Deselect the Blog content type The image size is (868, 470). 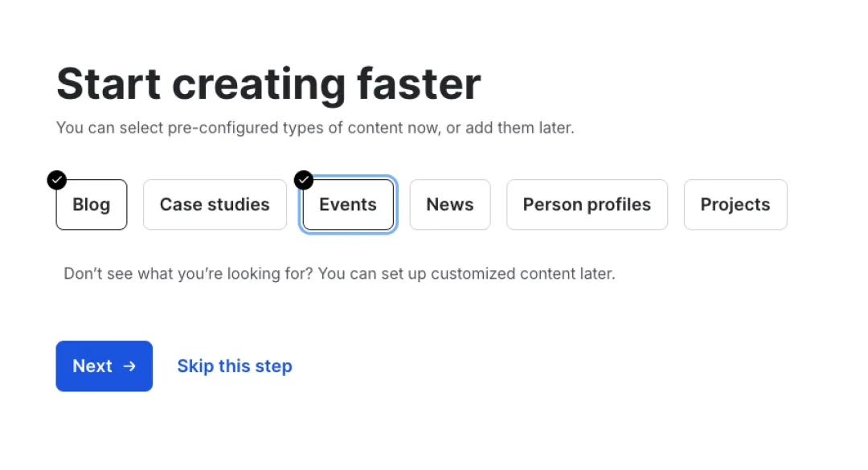pyautogui.click(x=92, y=205)
